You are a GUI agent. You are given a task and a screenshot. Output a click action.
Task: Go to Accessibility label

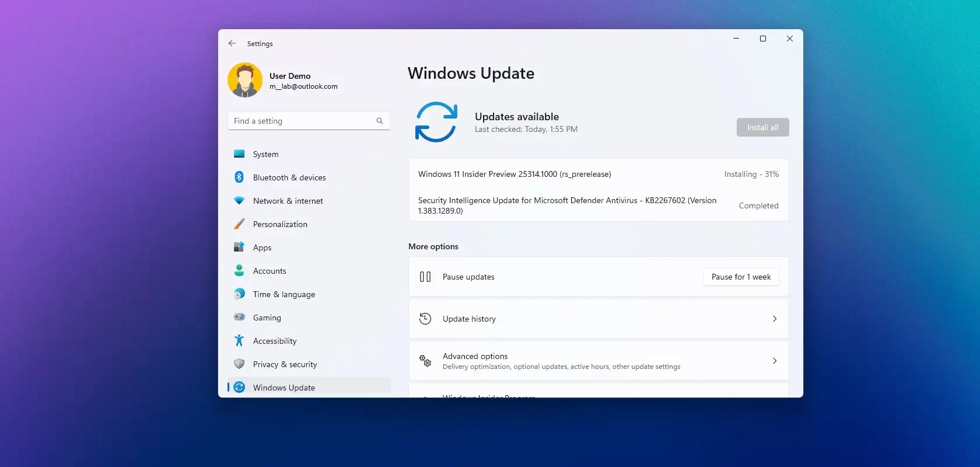coord(275,341)
